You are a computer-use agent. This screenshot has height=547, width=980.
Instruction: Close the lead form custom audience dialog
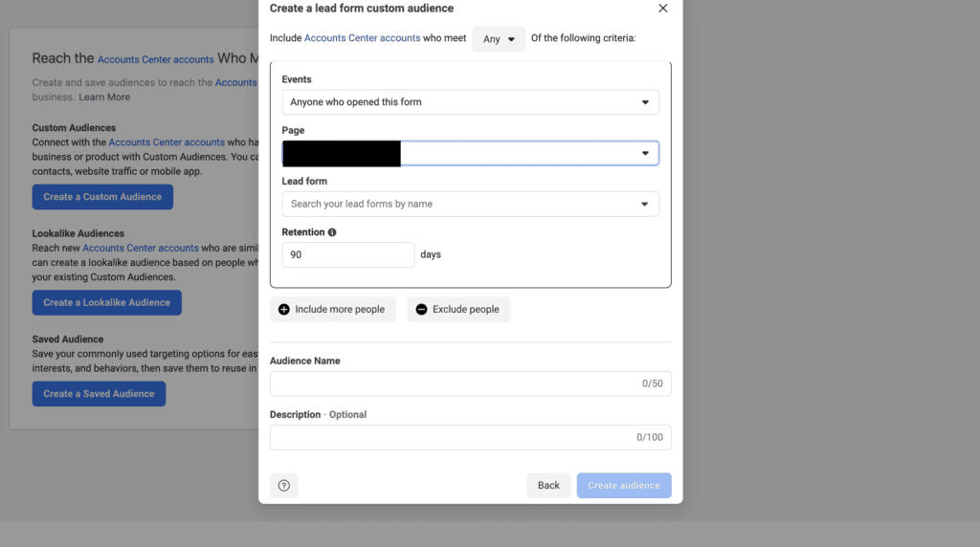[x=662, y=8]
